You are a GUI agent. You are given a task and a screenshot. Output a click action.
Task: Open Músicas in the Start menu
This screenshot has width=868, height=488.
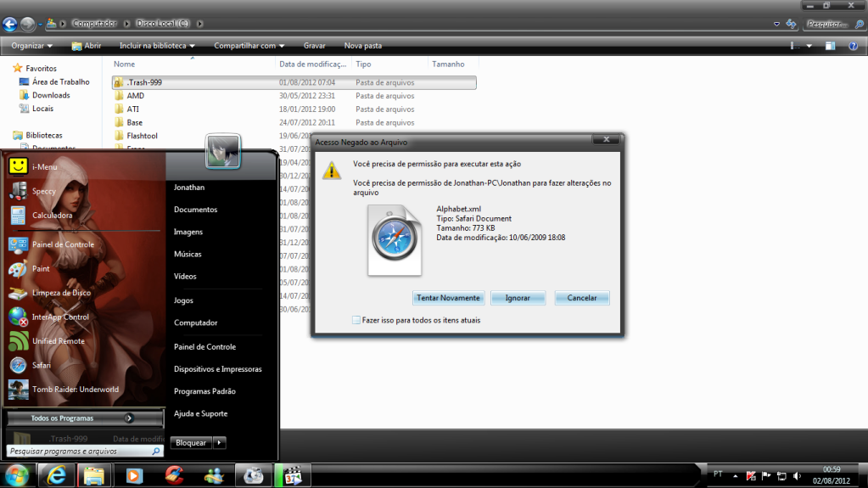point(188,254)
